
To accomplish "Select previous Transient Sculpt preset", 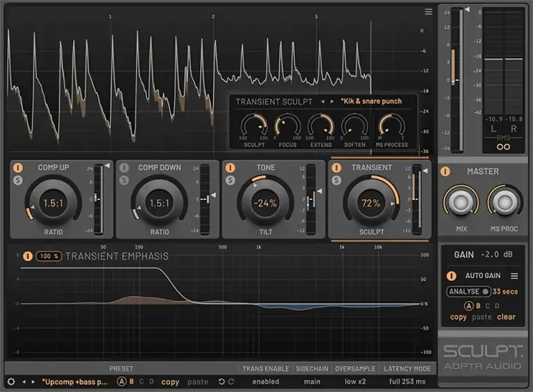I will (x=322, y=101).
